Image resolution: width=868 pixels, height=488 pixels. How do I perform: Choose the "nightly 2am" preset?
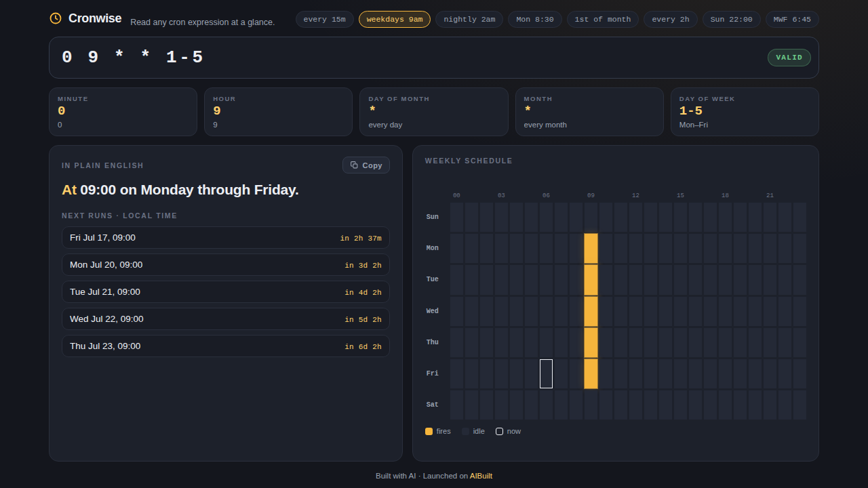[x=469, y=19]
